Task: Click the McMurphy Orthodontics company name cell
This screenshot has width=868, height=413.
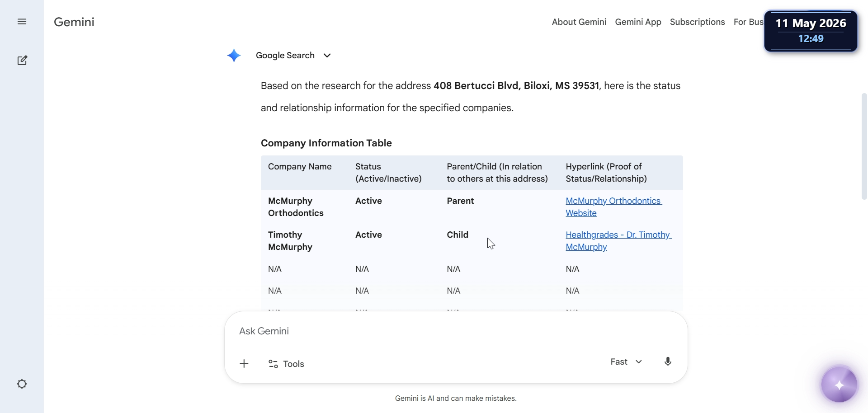Action: point(296,207)
